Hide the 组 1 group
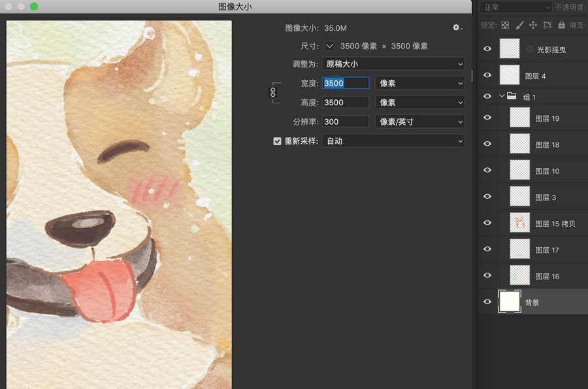The height and width of the screenshot is (389, 588). coord(487,96)
